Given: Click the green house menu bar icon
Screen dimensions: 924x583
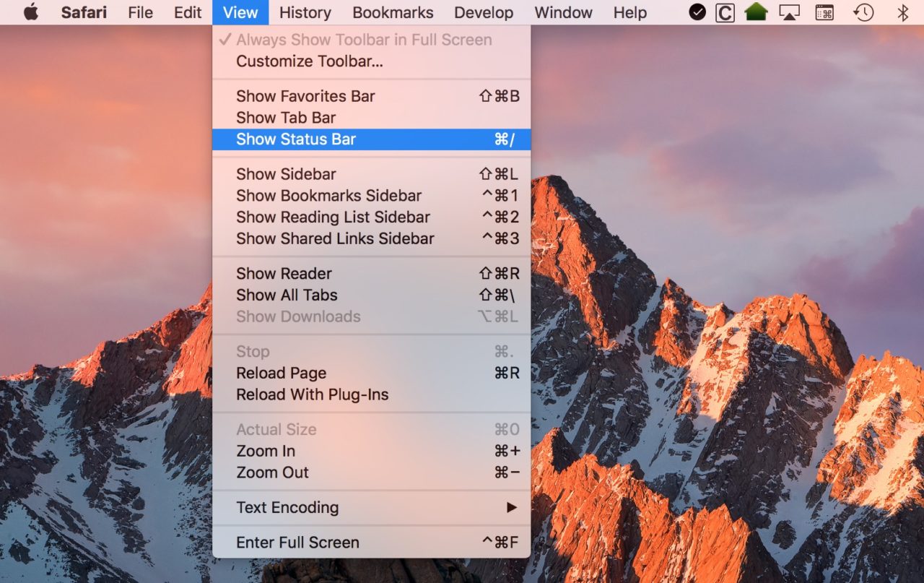Looking at the screenshot, I should (756, 12).
